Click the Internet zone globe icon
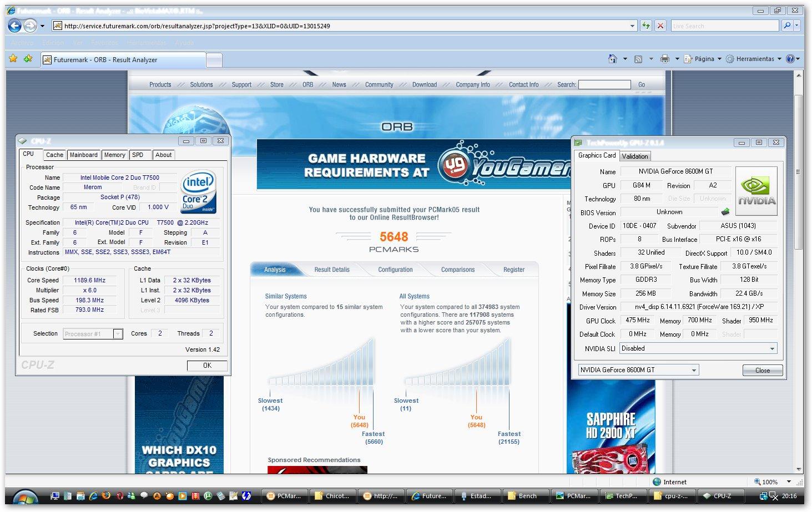This screenshot has width=812, height=512. click(657, 482)
